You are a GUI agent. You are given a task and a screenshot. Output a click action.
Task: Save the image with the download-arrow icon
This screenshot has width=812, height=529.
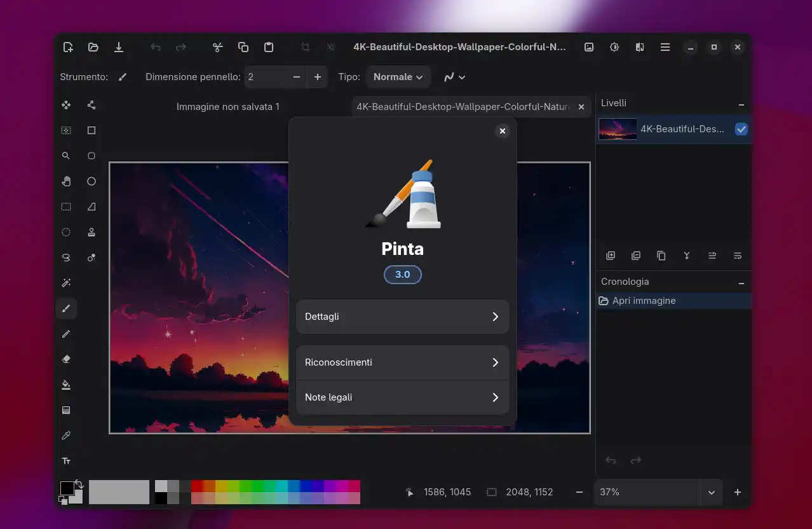[x=119, y=47]
